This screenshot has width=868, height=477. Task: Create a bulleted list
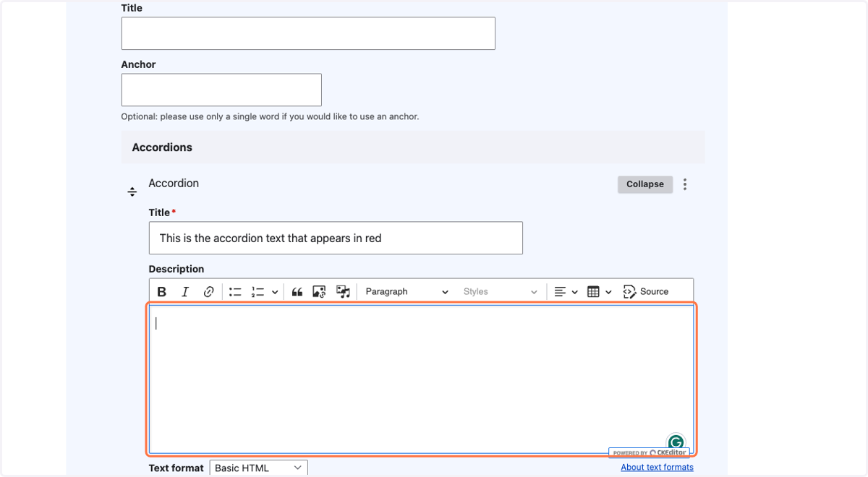coord(235,292)
